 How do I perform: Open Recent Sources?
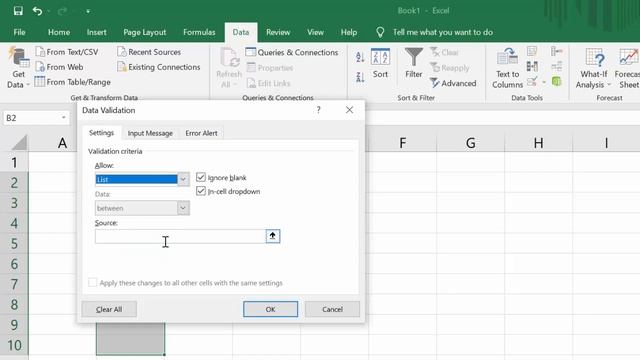[x=149, y=52]
